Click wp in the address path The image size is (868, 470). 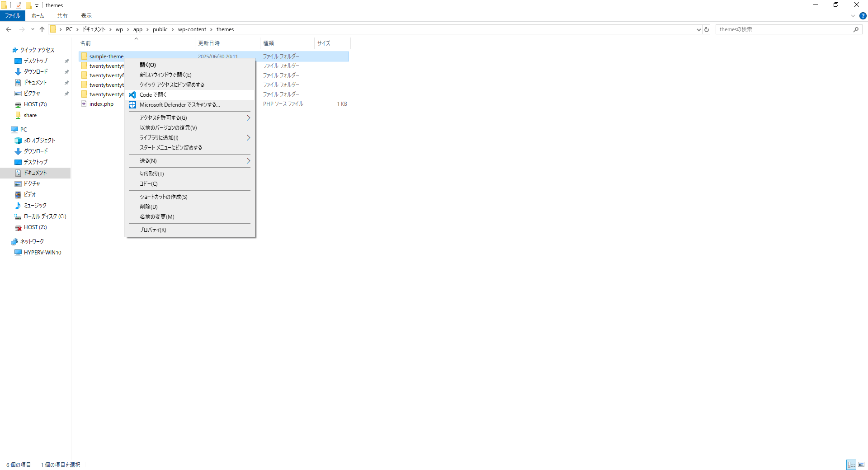[119, 29]
